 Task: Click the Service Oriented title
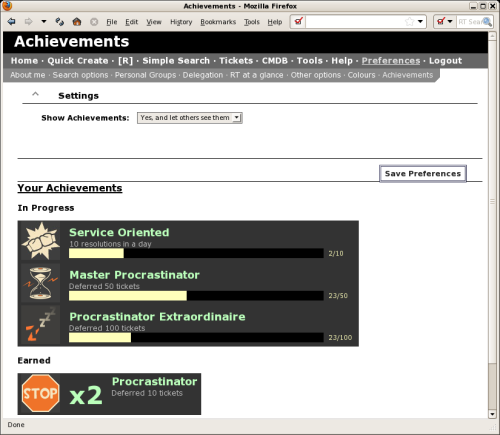pos(119,232)
